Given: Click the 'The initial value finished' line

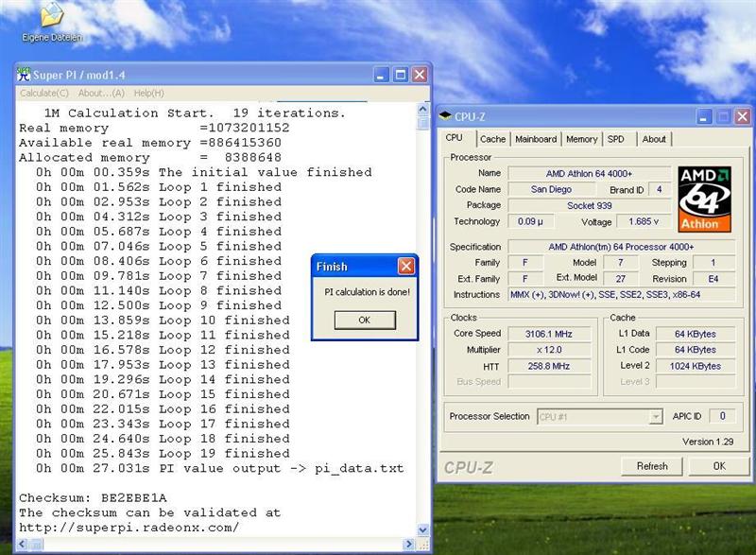Looking at the screenshot, I should tap(203, 172).
